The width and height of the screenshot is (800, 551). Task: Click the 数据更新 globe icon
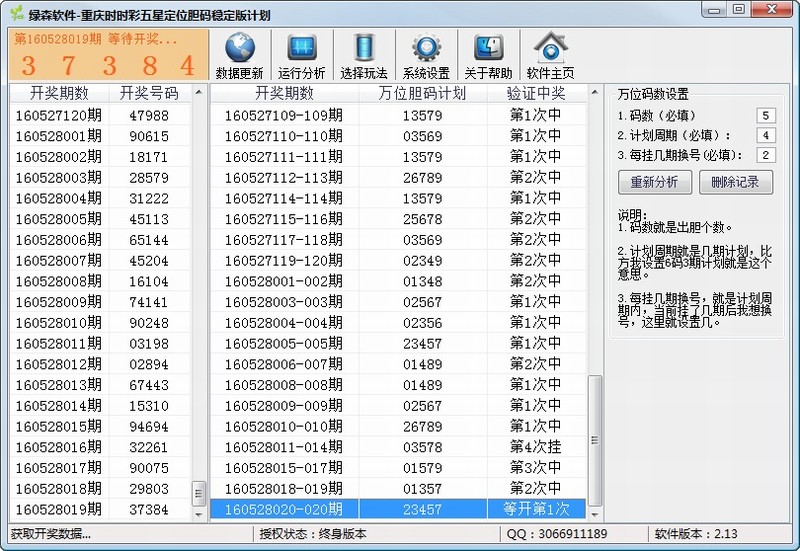click(239, 49)
